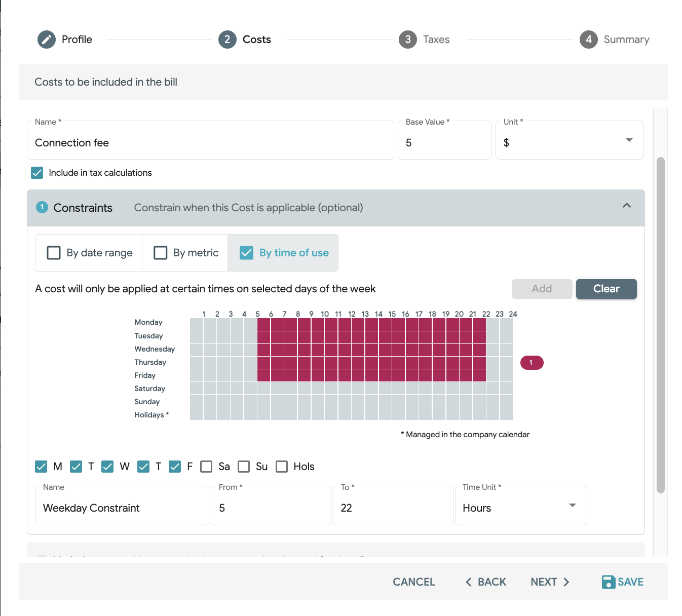This screenshot has width=682, height=616.
Task: Click the CANCEL button
Action: tap(414, 582)
